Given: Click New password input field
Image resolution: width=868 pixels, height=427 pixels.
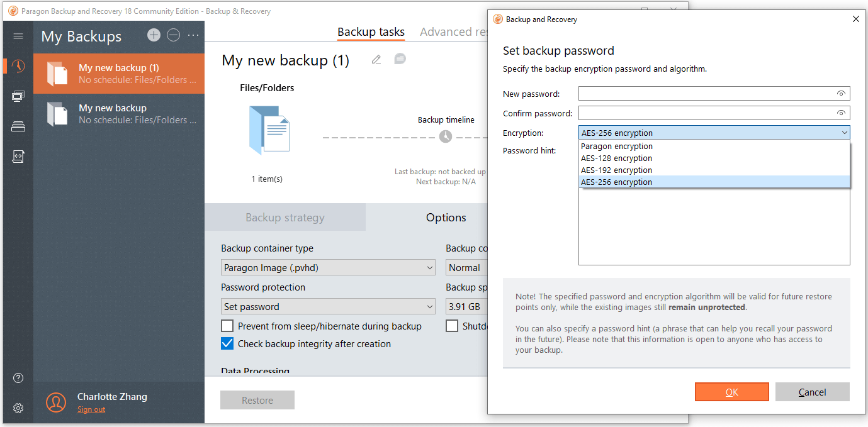Looking at the screenshot, I should 714,94.
